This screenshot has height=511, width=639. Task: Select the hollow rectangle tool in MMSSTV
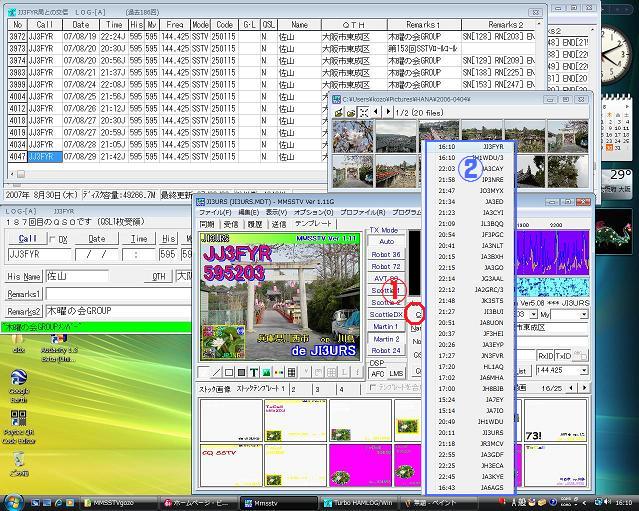pyautogui.click(x=229, y=372)
